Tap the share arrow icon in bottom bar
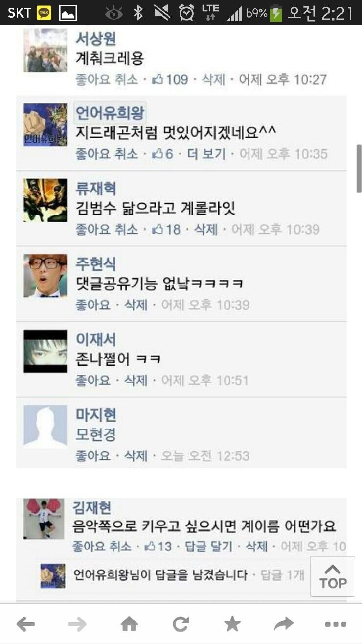362x644 pixels. coord(284,623)
